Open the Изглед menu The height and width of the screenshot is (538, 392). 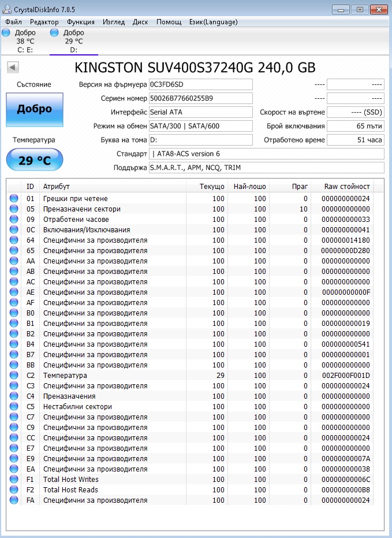point(114,22)
